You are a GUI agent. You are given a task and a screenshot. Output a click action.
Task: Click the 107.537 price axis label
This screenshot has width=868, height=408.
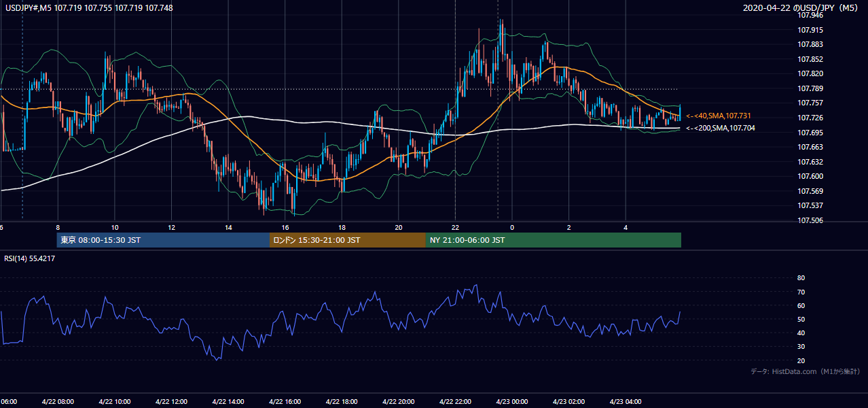point(810,205)
